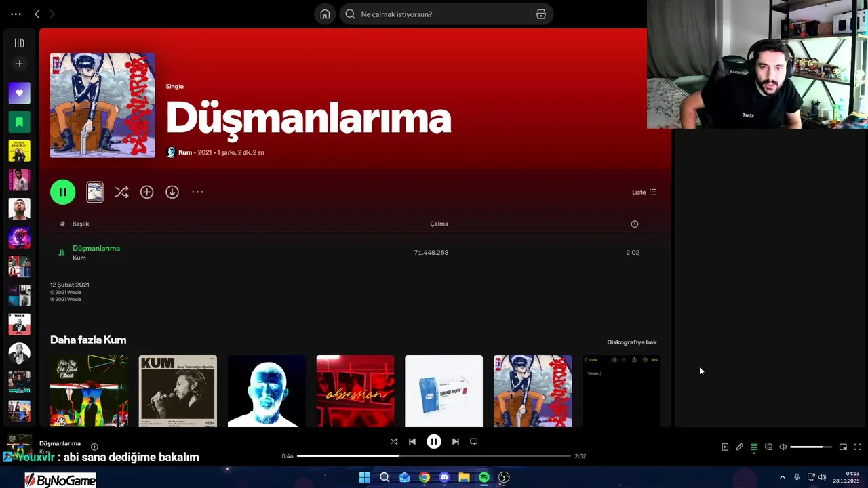The height and width of the screenshot is (488, 868).
Task: Navigate back with the left arrow
Action: point(37,14)
